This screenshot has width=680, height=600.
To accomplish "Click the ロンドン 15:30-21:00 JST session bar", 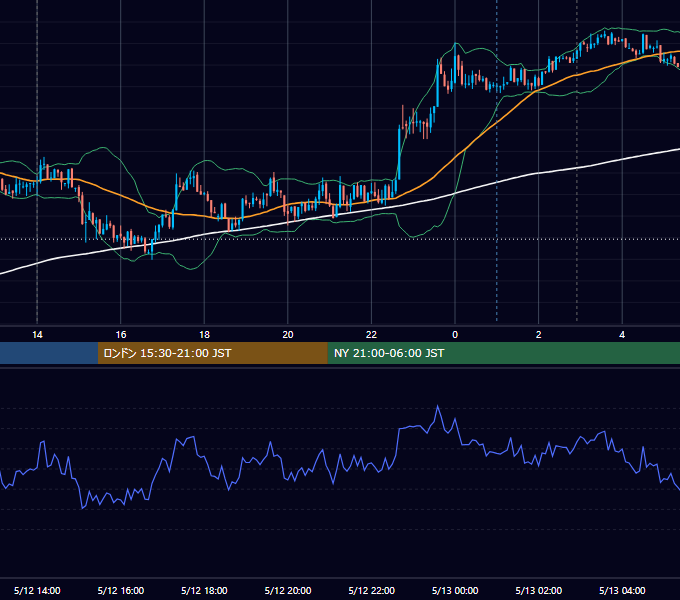I will pyautogui.click(x=212, y=353).
